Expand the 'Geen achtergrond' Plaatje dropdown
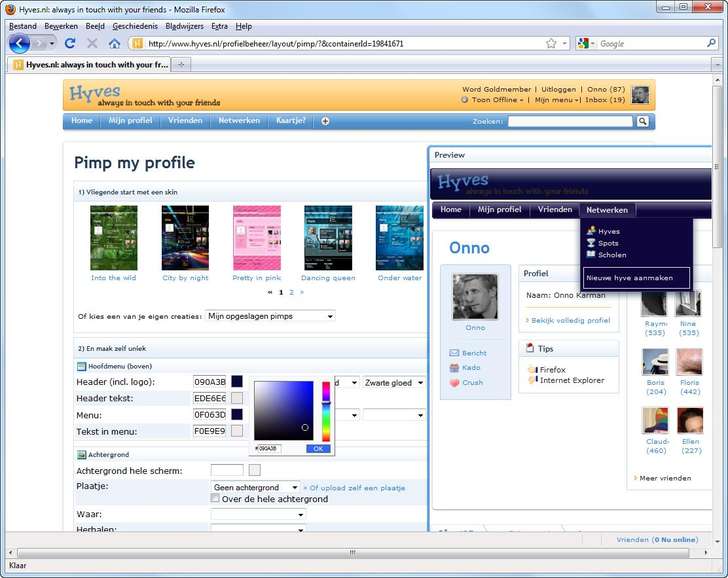Image resolution: width=728 pixels, height=578 pixels. [255, 488]
